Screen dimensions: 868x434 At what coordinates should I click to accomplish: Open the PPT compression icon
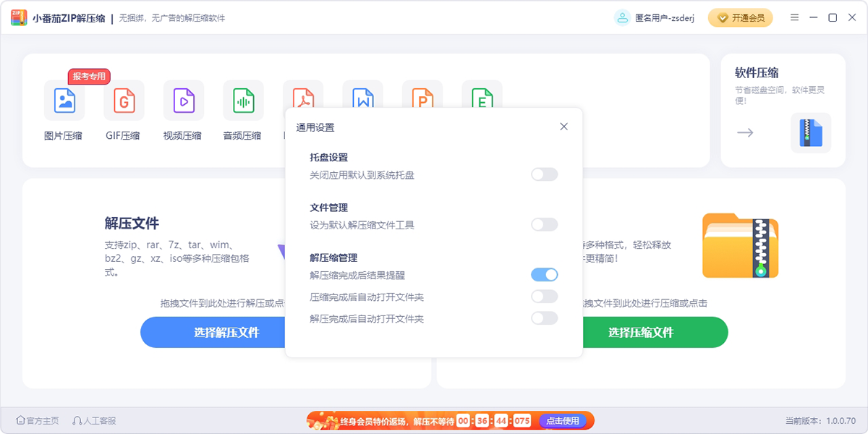click(x=422, y=94)
